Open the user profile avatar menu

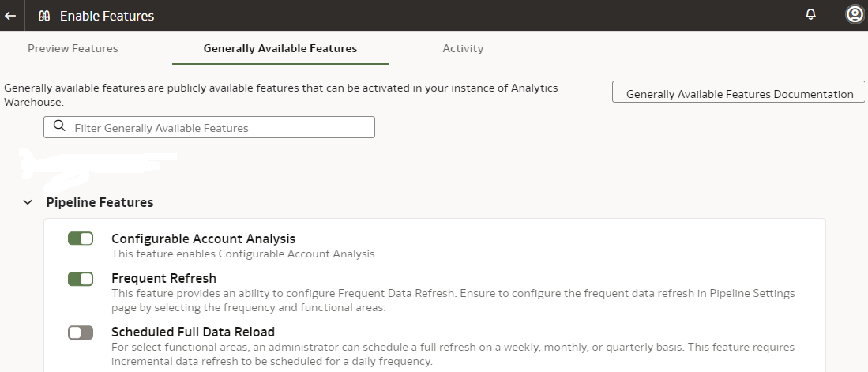click(854, 15)
